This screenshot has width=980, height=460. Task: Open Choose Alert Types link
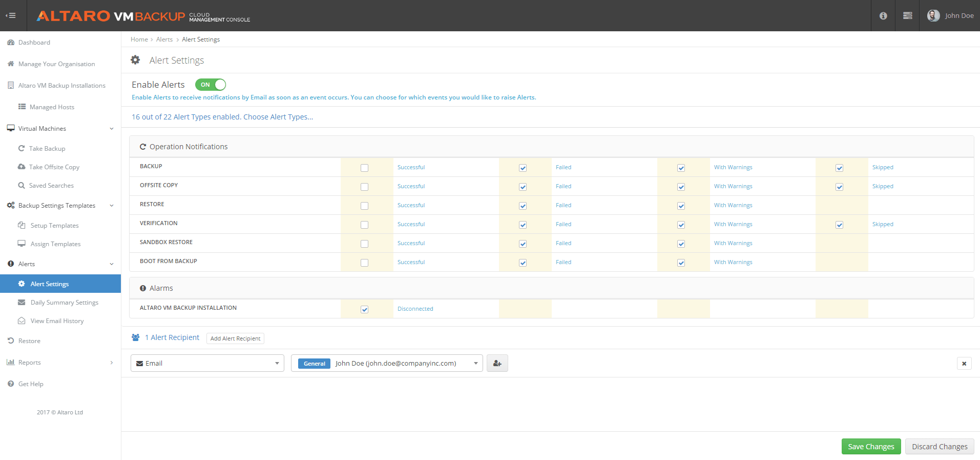[278, 117]
